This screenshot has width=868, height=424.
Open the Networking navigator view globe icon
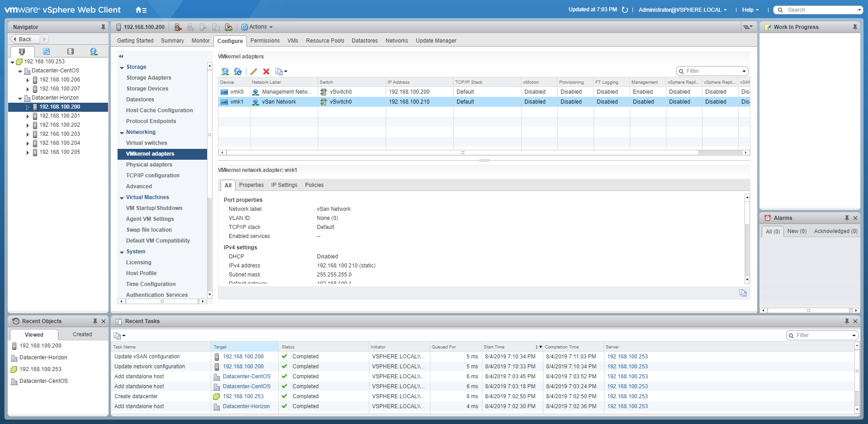94,52
